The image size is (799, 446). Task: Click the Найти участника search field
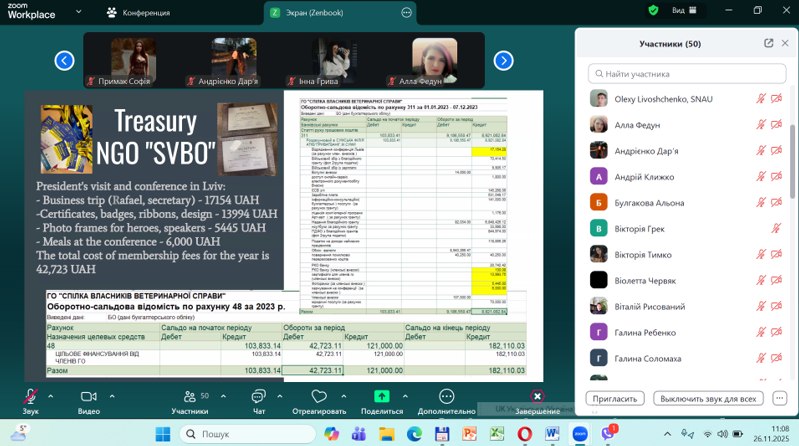690,73
